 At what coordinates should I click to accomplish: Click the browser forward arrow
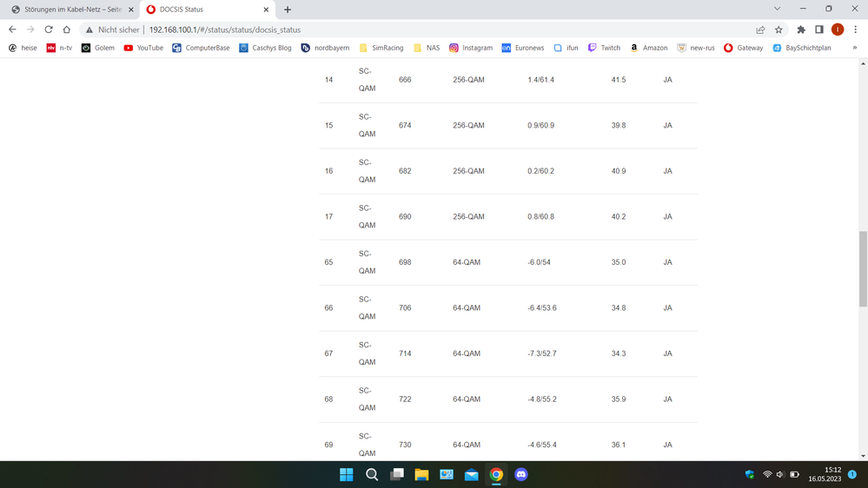[x=30, y=30]
